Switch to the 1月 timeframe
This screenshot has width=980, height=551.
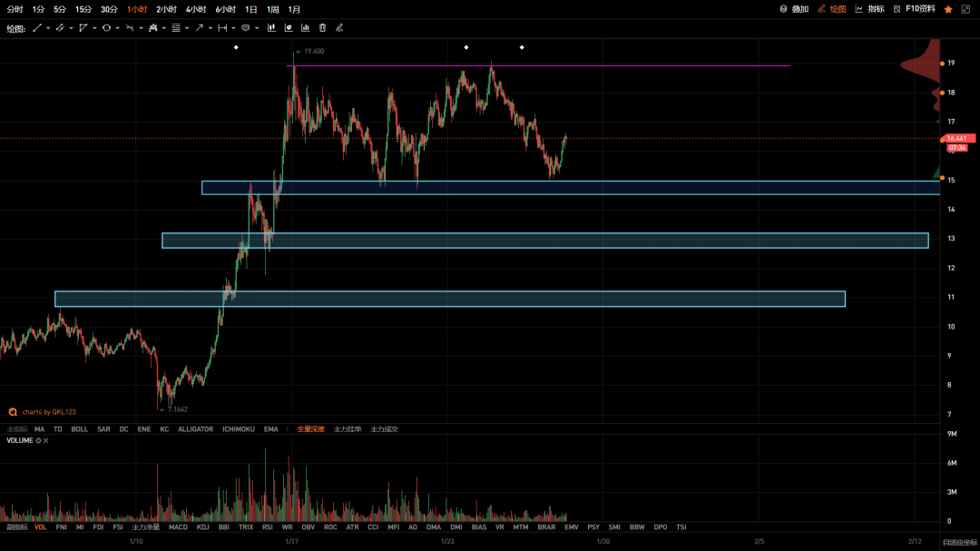[x=294, y=9]
